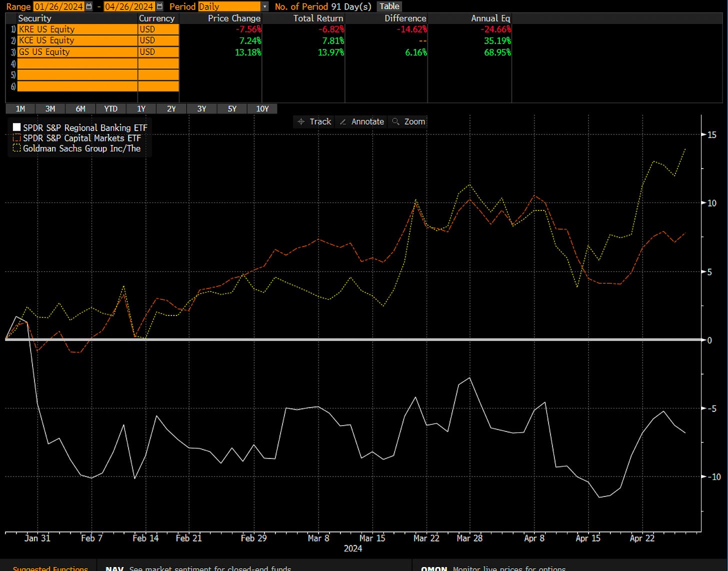Select the YTD range tab
Screen dimensions: 728x571
[111, 108]
